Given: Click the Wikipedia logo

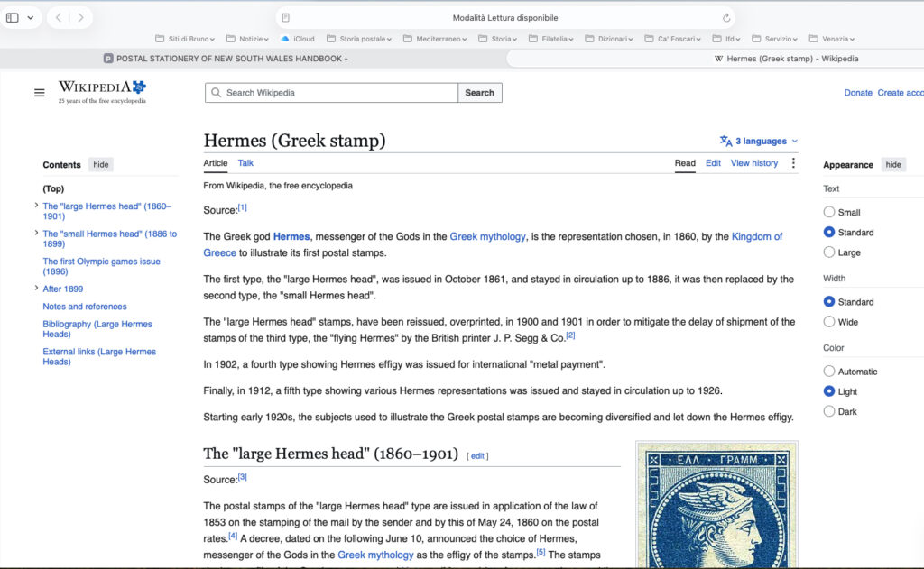Looking at the screenshot, I should 102,92.
